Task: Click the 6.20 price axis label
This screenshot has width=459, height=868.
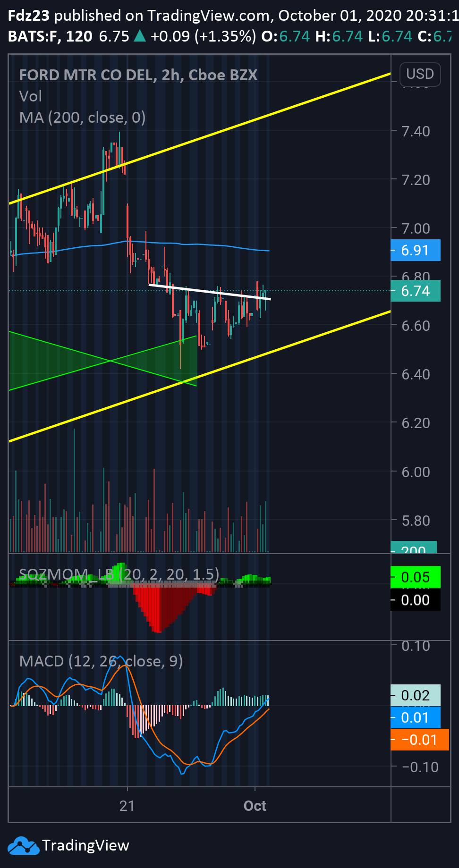Action: point(416,423)
